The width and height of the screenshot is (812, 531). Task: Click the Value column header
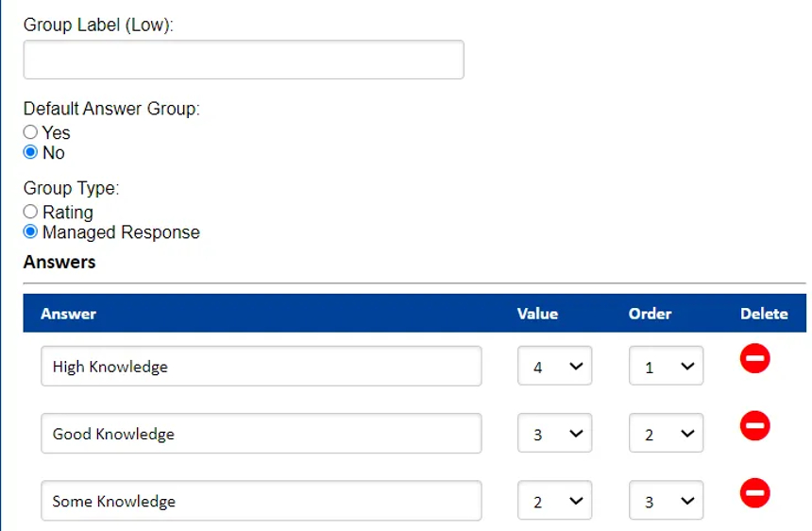coord(537,314)
